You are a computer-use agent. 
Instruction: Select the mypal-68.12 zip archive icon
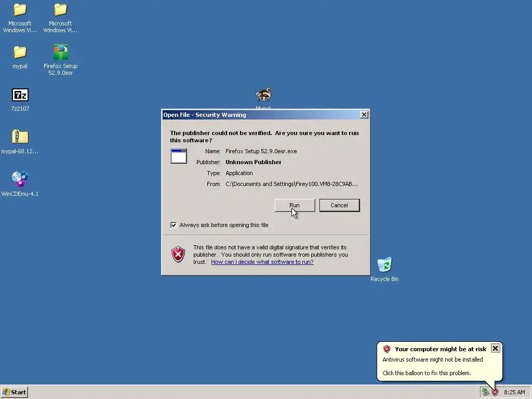click(x=20, y=137)
